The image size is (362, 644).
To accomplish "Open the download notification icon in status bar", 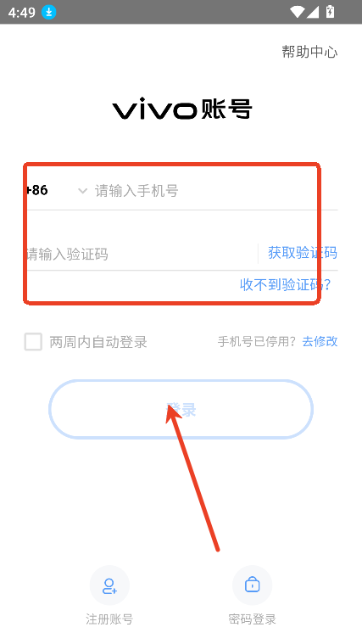I will click(49, 13).
